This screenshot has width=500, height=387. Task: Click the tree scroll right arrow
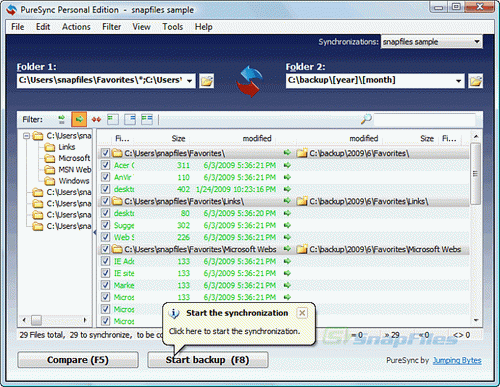pyautogui.click(x=85, y=320)
